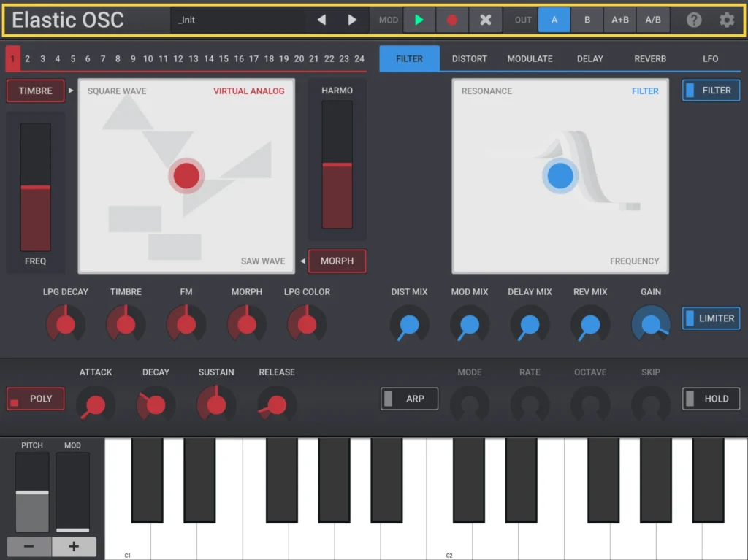Open the settings gear icon
The width and height of the screenshot is (748, 560).
pos(727,20)
